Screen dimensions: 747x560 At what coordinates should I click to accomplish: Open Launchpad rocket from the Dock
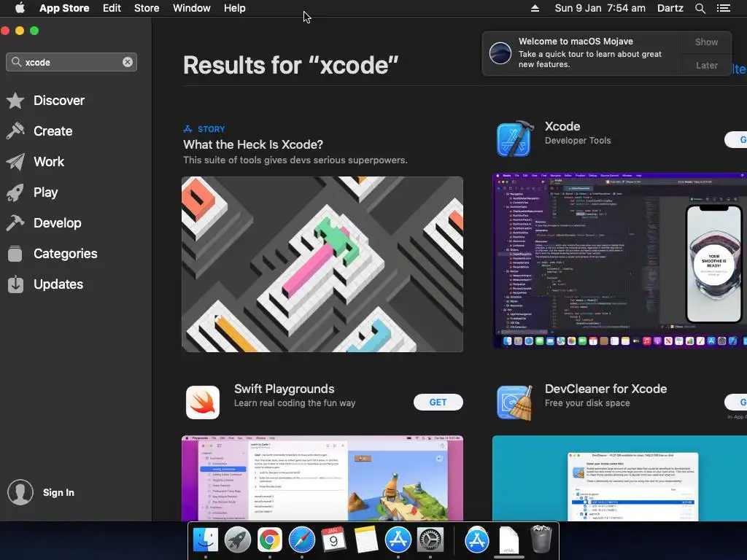click(238, 540)
